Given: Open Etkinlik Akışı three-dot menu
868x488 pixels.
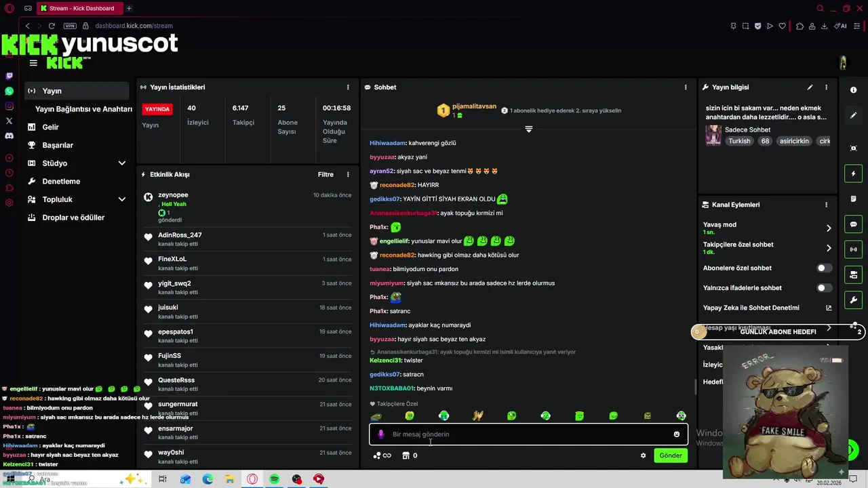Looking at the screenshot, I should pos(348,175).
